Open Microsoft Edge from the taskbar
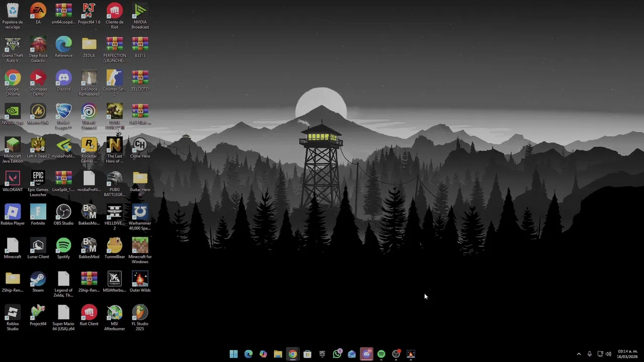The image size is (644, 362). pyautogui.click(x=249, y=354)
